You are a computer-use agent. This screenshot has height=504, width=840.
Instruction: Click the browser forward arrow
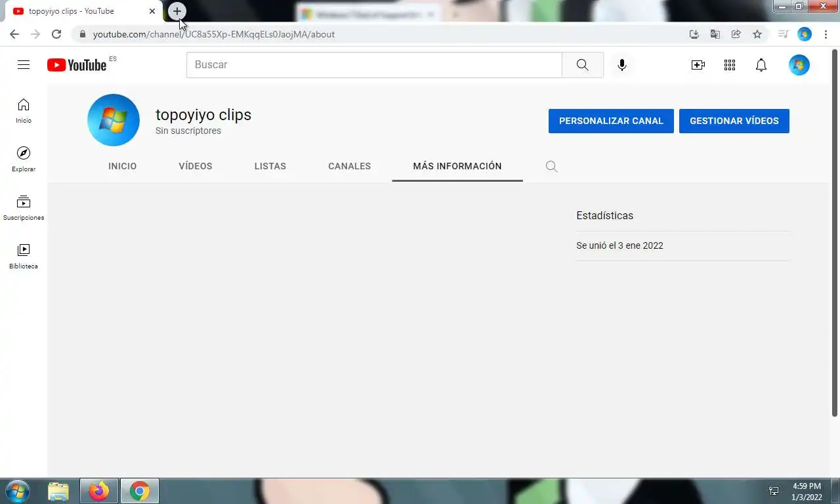coord(35,34)
